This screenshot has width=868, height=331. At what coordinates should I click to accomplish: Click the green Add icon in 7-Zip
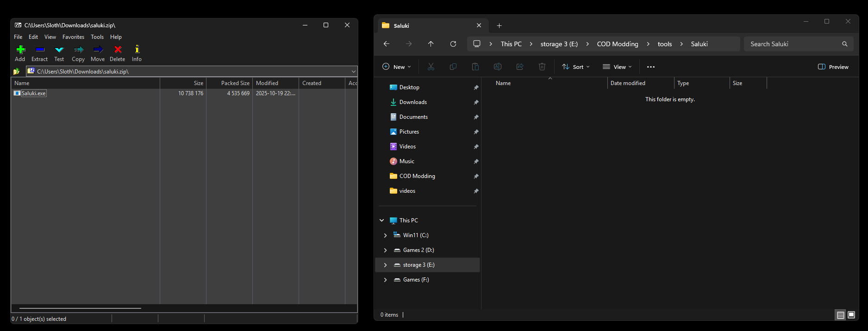[x=20, y=53]
